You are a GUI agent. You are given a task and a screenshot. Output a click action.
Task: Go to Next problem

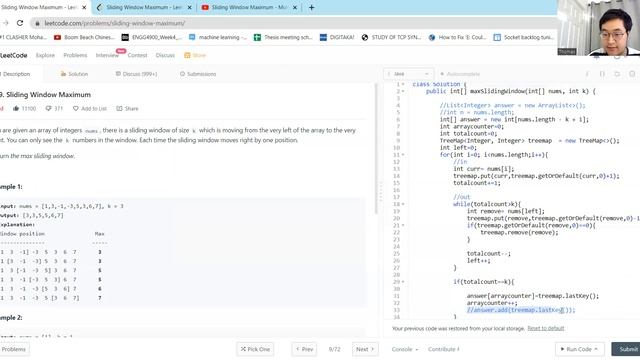pyautogui.click(x=365, y=349)
